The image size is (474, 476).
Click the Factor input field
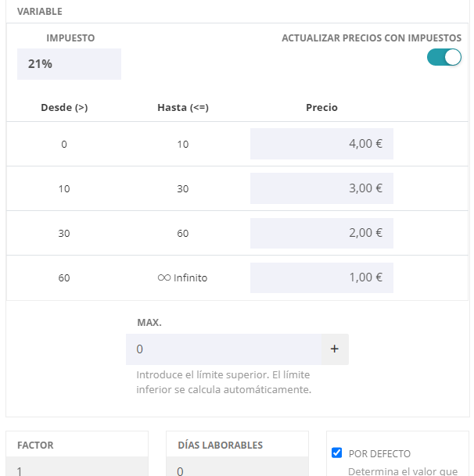point(77,470)
